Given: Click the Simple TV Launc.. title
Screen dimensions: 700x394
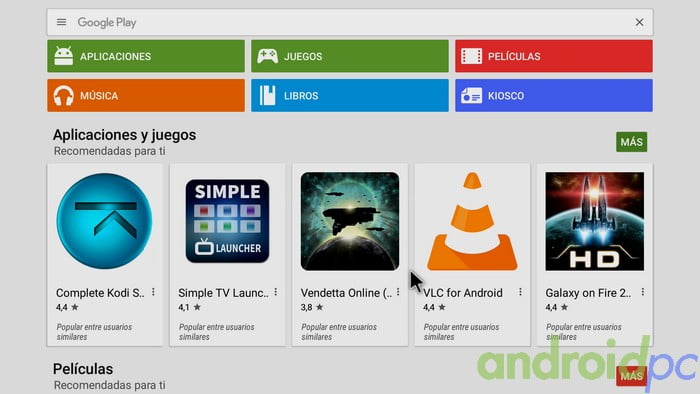Looking at the screenshot, I should 223,293.
